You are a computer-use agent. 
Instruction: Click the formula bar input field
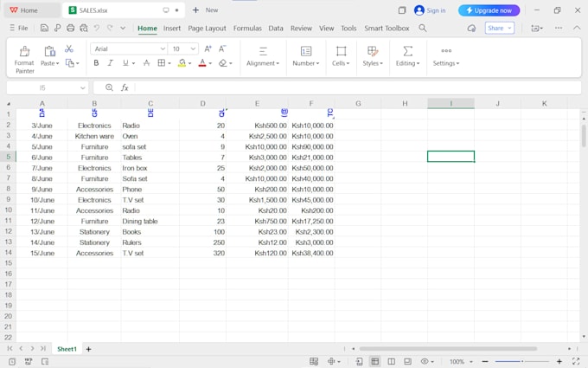358,87
